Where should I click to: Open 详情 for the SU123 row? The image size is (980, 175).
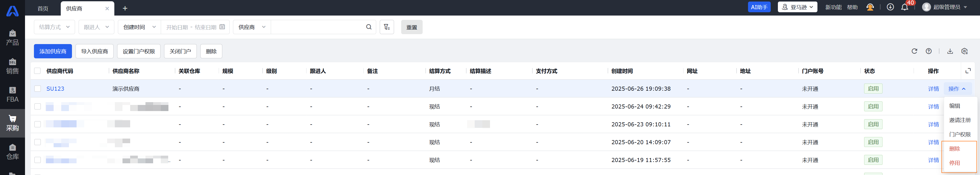[x=933, y=88]
